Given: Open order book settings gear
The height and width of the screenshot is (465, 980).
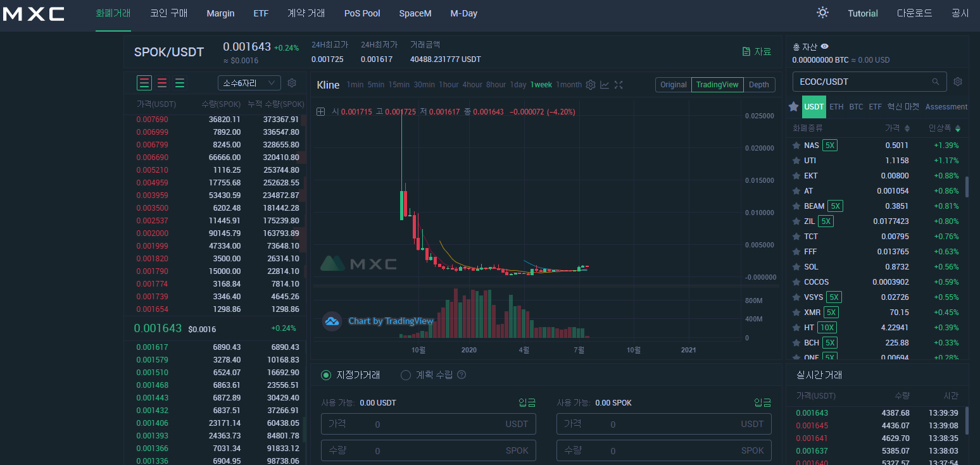Looking at the screenshot, I should (292, 83).
